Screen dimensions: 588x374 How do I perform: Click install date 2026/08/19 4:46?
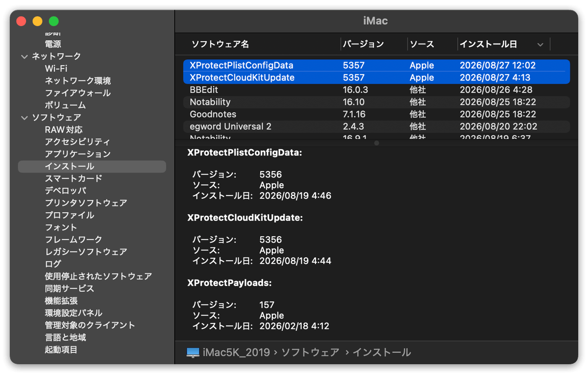[295, 196]
